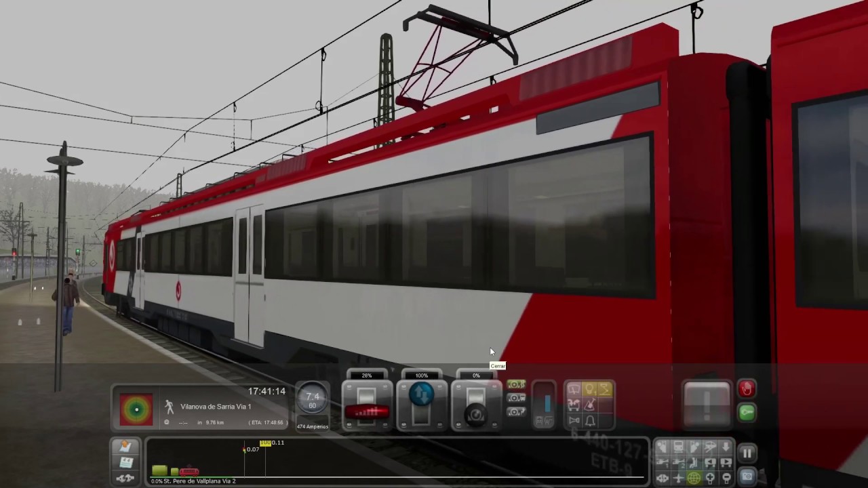Click the next stop Vilanova de Sarria Via 1
The height and width of the screenshot is (488, 868).
click(x=216, y=407)
